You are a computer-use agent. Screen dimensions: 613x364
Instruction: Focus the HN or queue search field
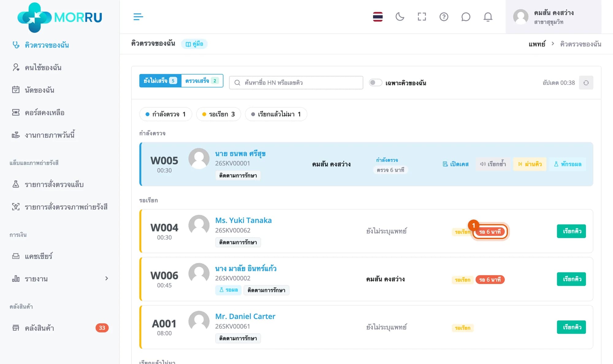click(296, 83)
